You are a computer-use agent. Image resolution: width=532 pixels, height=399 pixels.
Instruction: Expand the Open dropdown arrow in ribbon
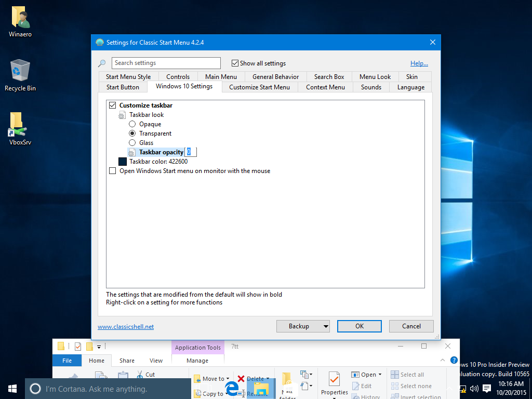[380, 375]
